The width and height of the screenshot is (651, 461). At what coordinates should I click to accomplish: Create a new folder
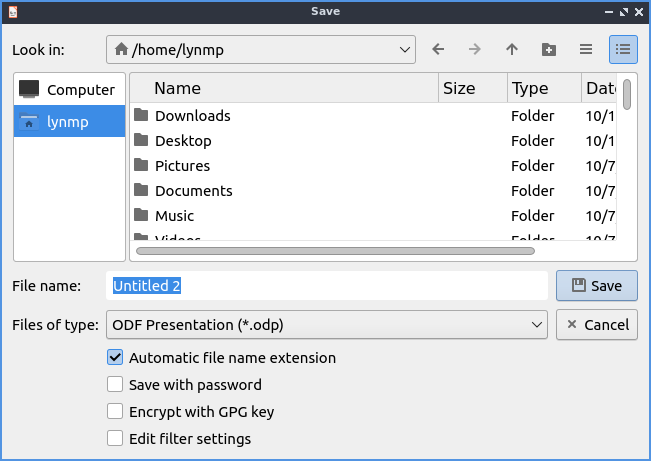click(548, 49)
